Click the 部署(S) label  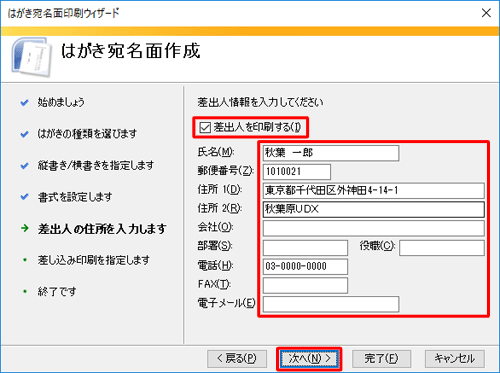[215, 246]
